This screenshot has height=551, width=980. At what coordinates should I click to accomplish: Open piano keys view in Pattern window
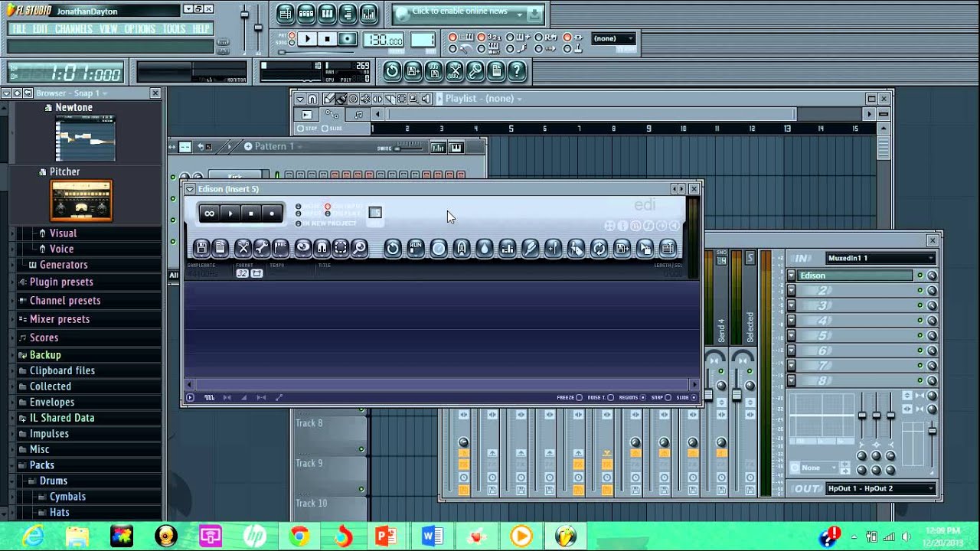(x=456, y=148)
